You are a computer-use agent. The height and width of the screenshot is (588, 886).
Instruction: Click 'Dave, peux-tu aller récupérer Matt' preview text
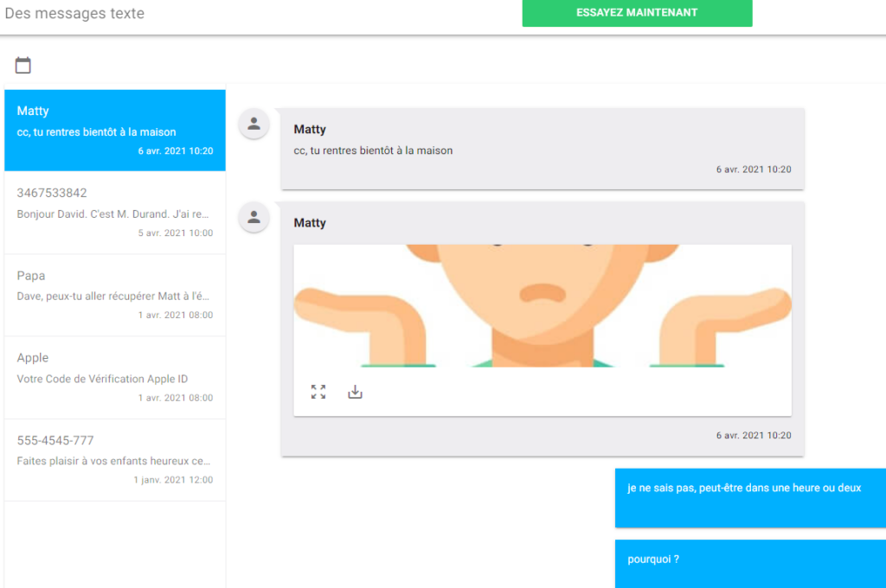tap(113, 296)
